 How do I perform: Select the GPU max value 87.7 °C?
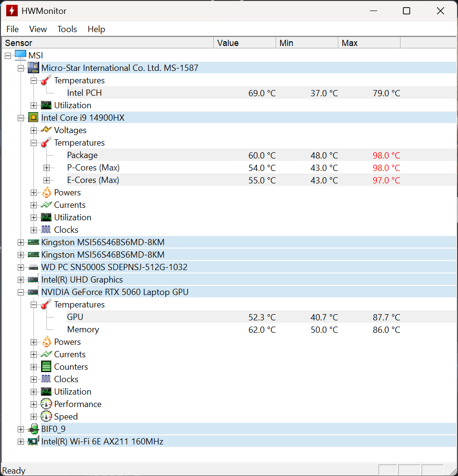[386, 317]
